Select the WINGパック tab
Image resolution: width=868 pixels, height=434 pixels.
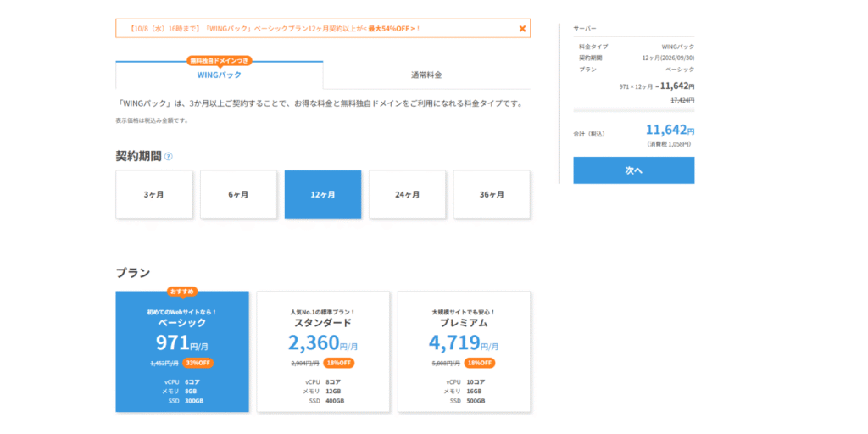point(220,75)
